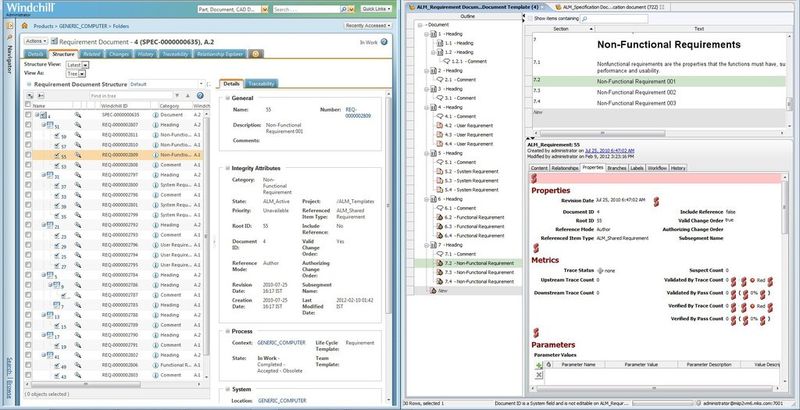Open GENERIC_COMPUTER context link under Process

(281, 343)
